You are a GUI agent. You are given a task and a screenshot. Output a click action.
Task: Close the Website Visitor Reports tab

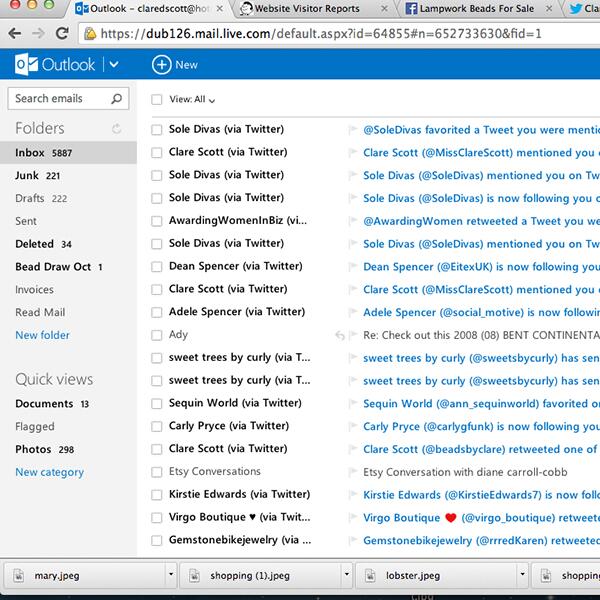click(x=385, y=8)
